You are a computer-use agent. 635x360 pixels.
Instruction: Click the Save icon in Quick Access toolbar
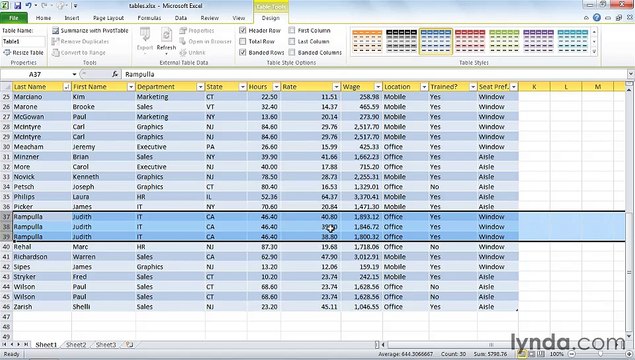pos(18,6)
